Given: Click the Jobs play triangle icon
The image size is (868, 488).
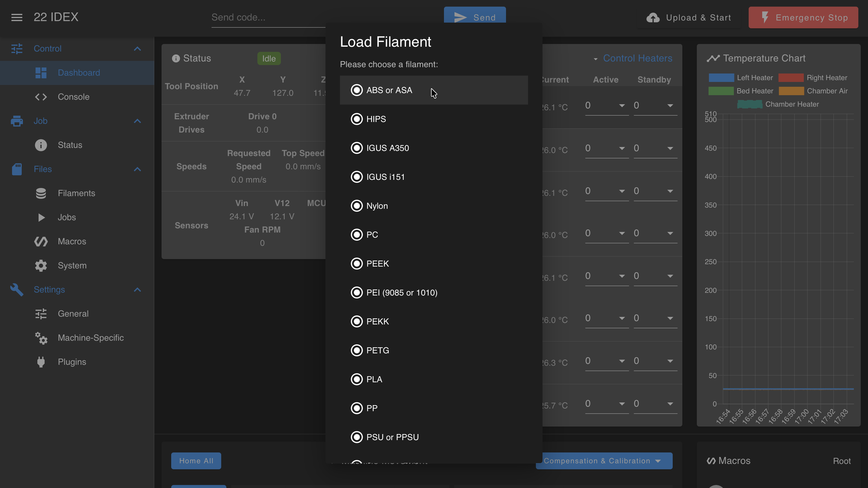Looking at the screenshot, I should [41, 217].
